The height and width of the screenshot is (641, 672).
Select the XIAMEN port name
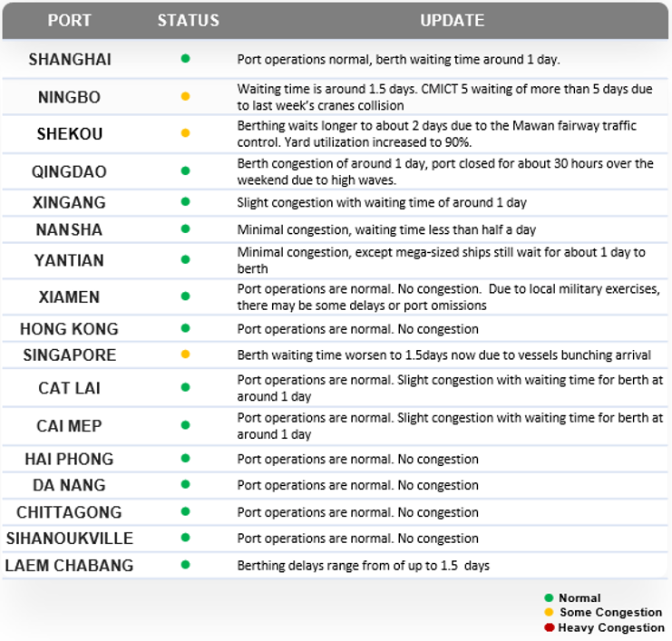coord(69,297)
